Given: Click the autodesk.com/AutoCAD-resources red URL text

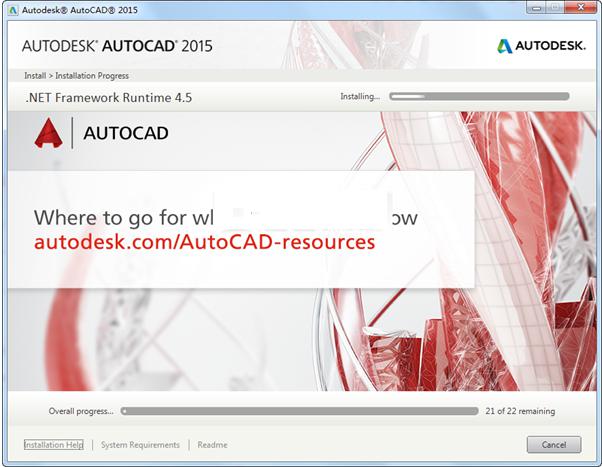Looking at the screenshot, I should click(204, 243).
